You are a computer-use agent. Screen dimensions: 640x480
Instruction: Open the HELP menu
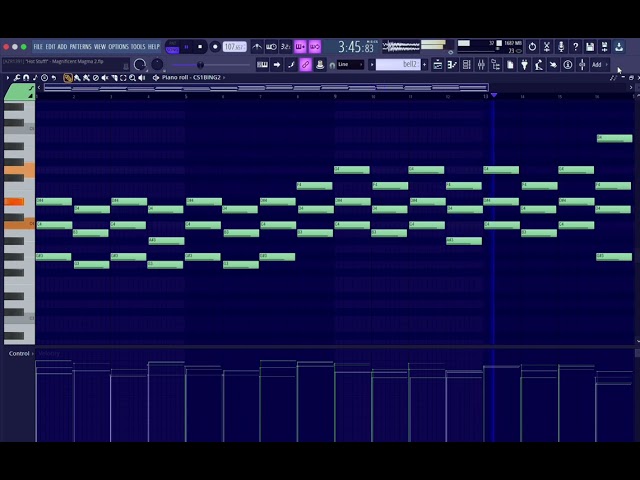click(x=153, y=47)
